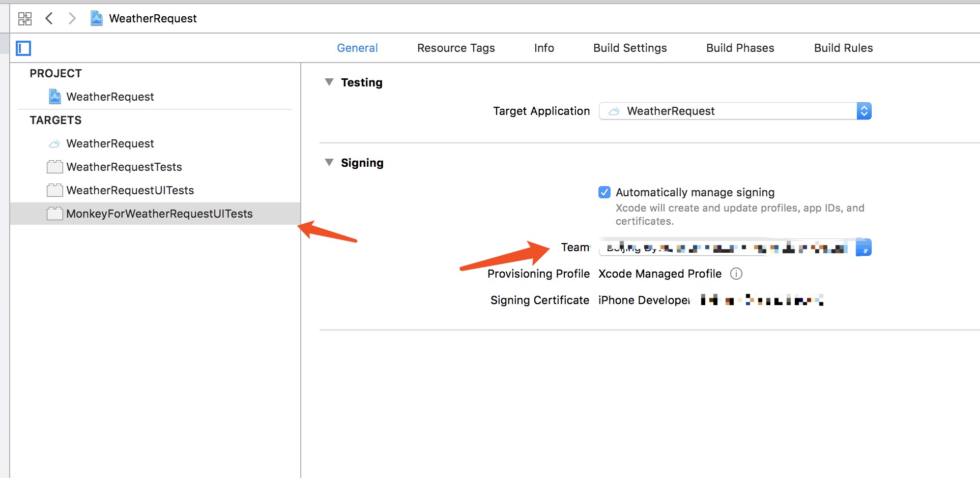The image size is (980, 478).
Task: Click the WeatherRequest target cloud icon
Action: pos(55,143)
